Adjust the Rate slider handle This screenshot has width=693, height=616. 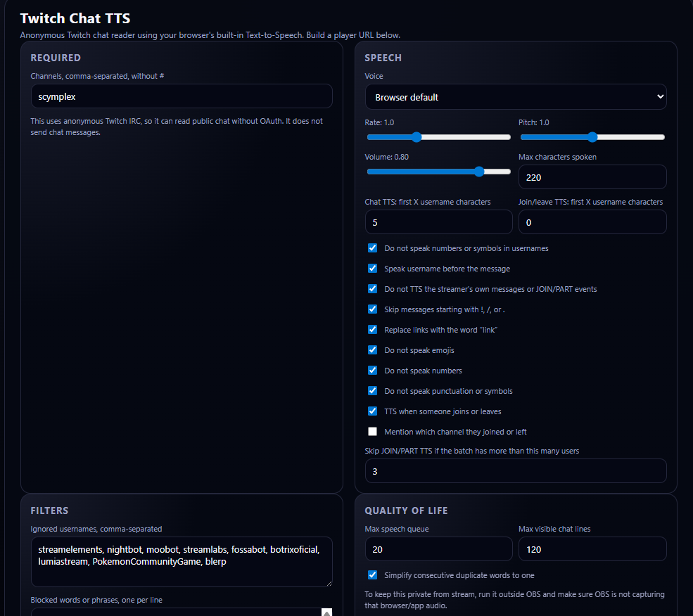point(417,137)
